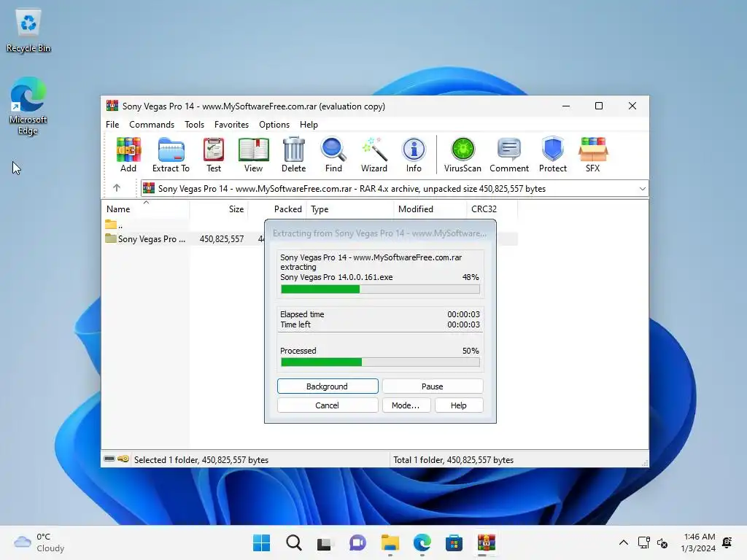Open the Options menu
Screen dimensions: 747x560
(x=274, y=124)
